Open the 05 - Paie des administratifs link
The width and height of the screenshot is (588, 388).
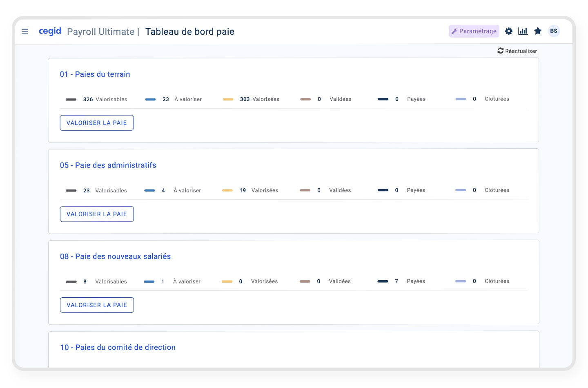pos(108,165)
